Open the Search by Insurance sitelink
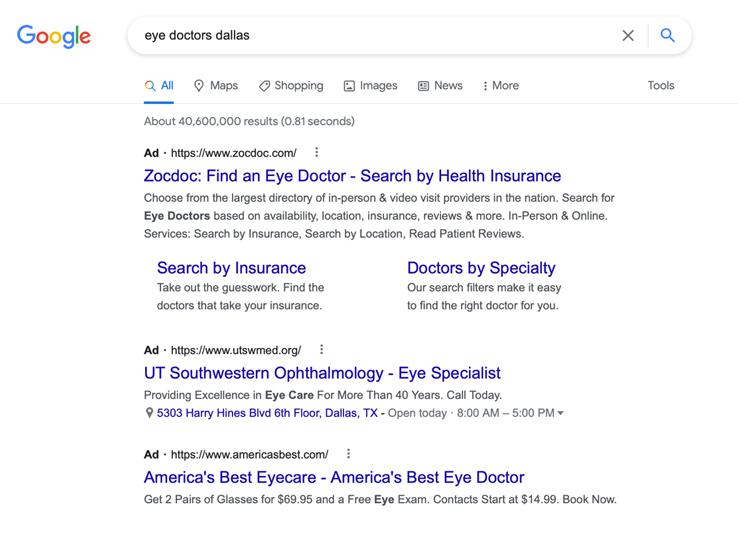 231,268
